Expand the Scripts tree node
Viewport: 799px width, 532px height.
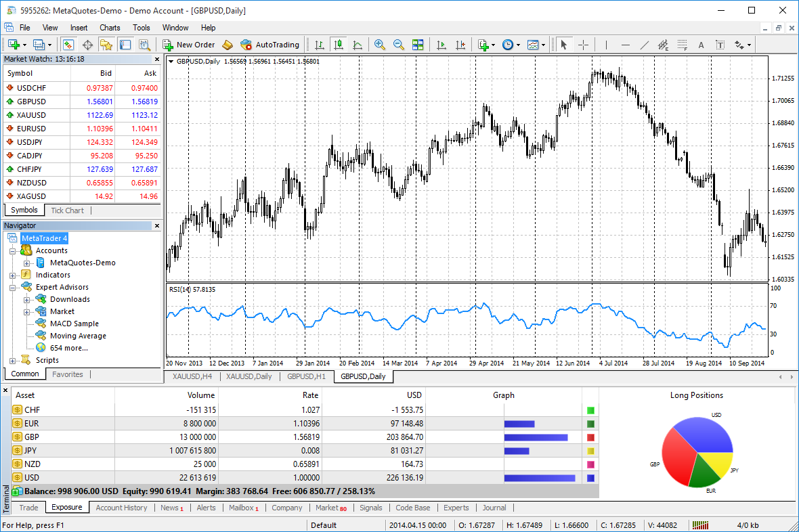(12, 360)
